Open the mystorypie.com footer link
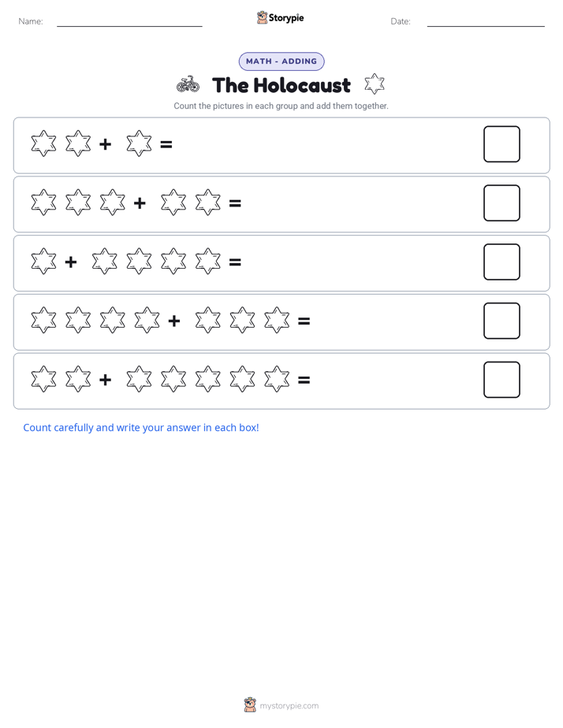Image resolution: width=563 pixels, height=728 pixels. click(289, 706)
